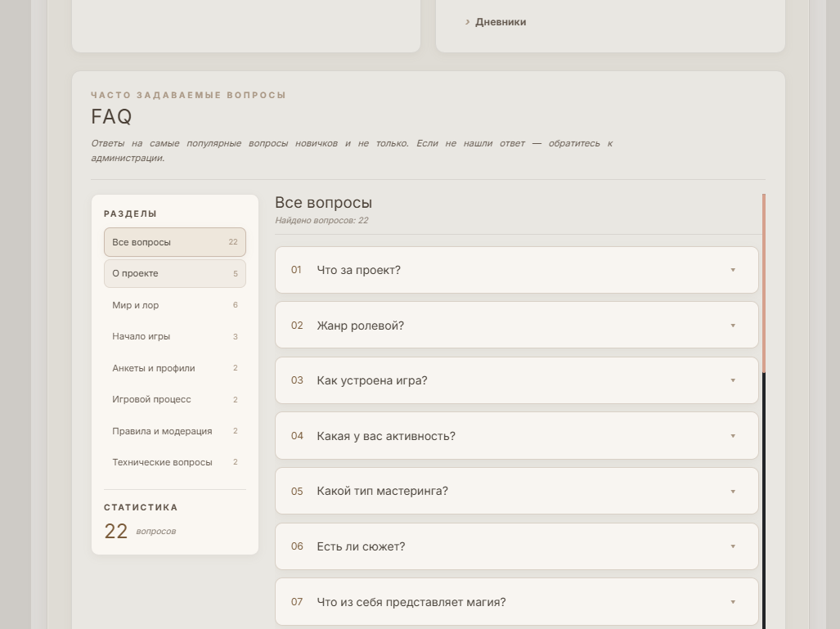Open question 01 "Что за проект?"
Screen dimensions: 840x629
[x=517, y=270]
